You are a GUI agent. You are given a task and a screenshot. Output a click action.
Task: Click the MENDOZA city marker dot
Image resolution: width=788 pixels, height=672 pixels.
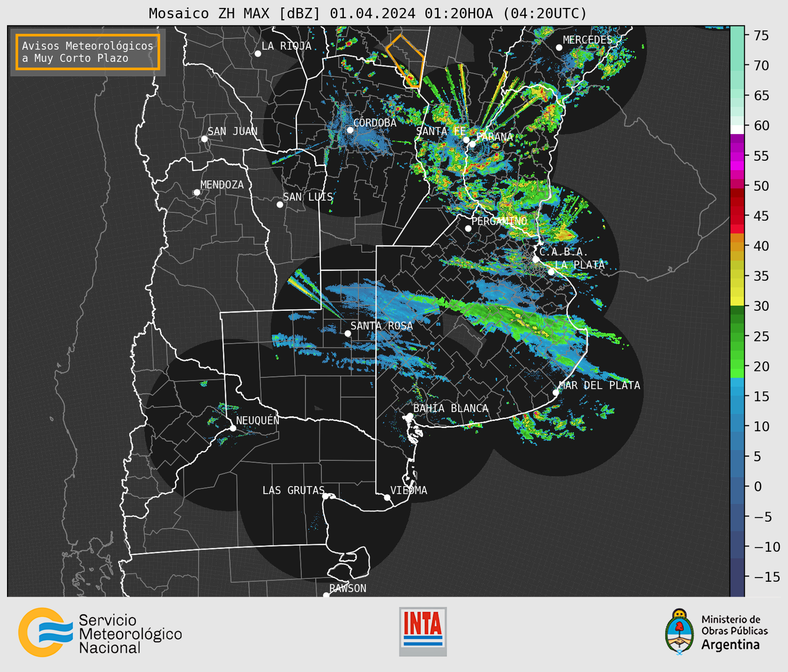pos(197,193)
